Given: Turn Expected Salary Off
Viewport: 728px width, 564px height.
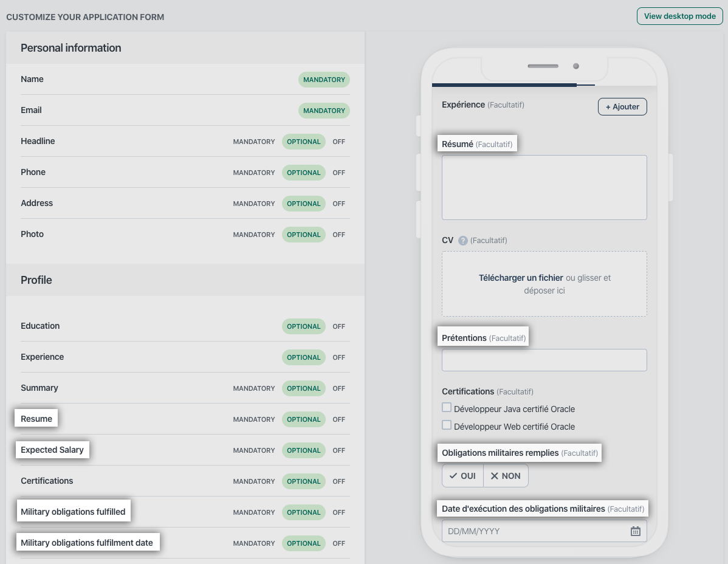Looking at the screenshot, I should (338, 450).
